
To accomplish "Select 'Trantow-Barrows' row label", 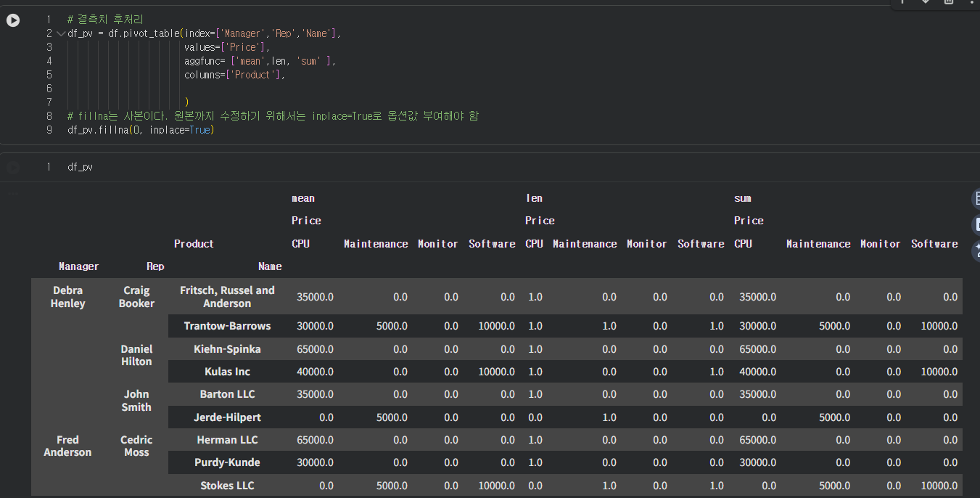I will pos(227,326).
